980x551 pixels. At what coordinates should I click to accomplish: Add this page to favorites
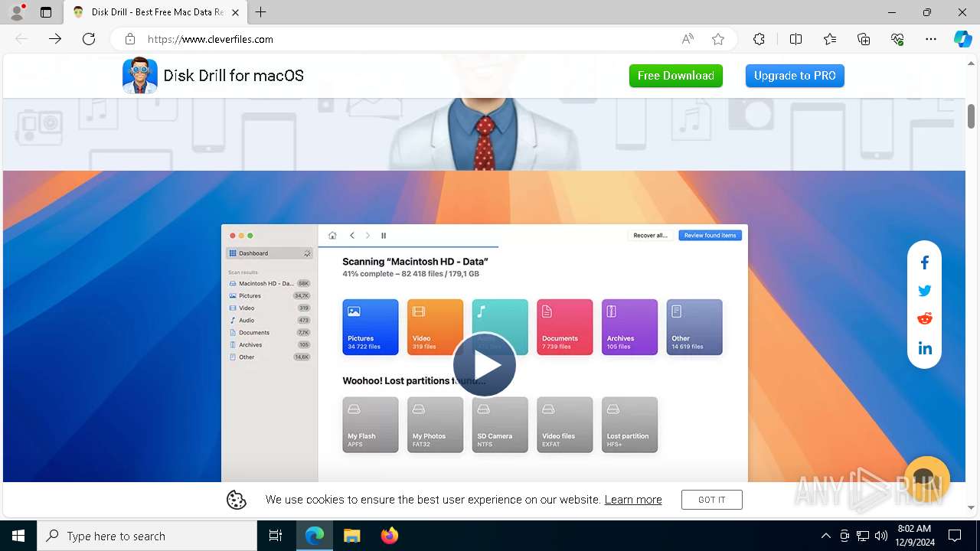718,39
